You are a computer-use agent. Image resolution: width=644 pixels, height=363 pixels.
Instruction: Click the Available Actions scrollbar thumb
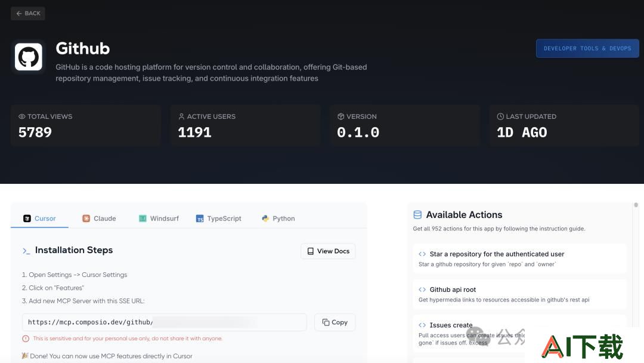pyautogui.click(x=636, y=205)
